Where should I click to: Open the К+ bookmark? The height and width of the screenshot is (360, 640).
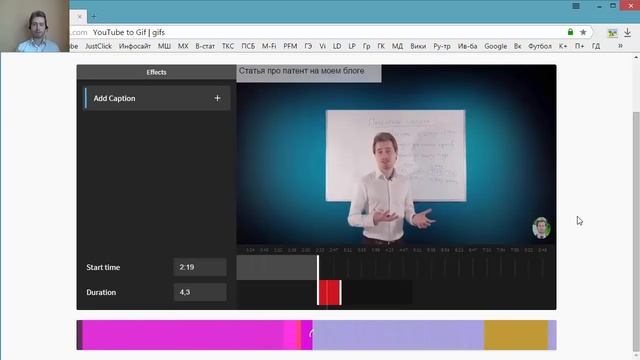point(563,46)
